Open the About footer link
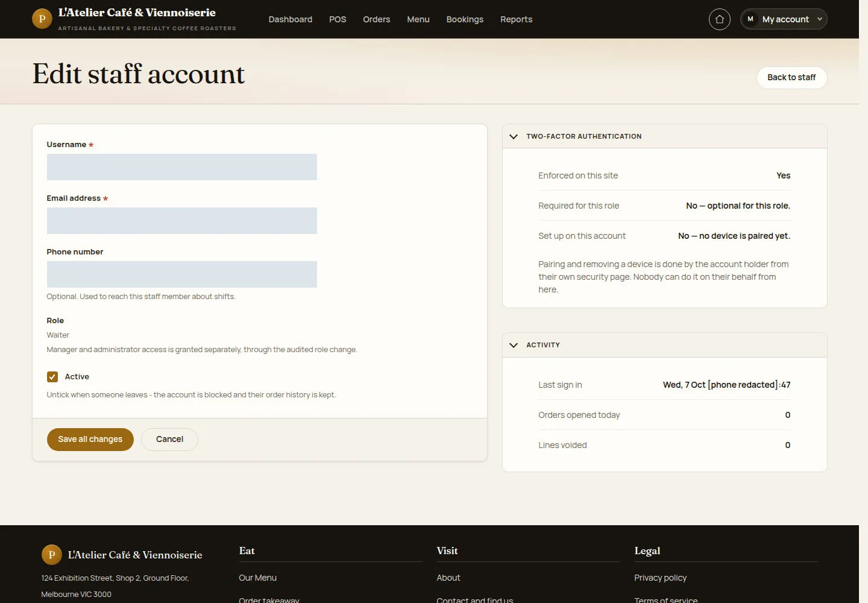 tap(448, 578)
